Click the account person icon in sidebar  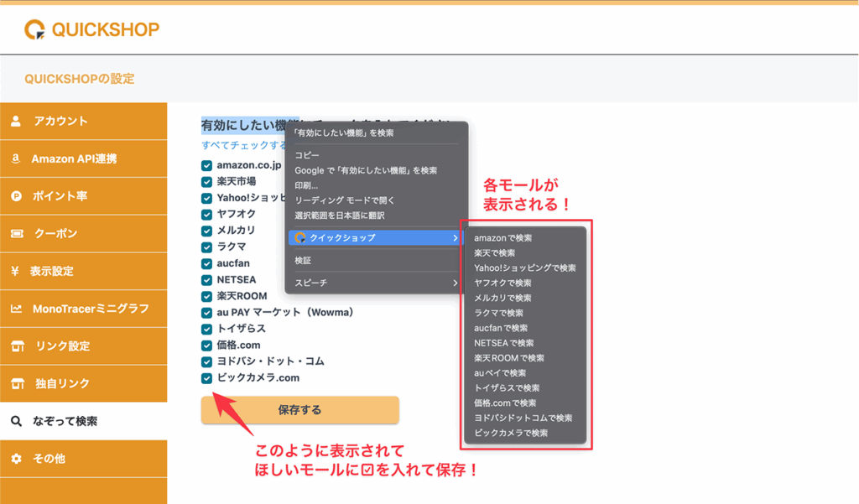point(16,121)
